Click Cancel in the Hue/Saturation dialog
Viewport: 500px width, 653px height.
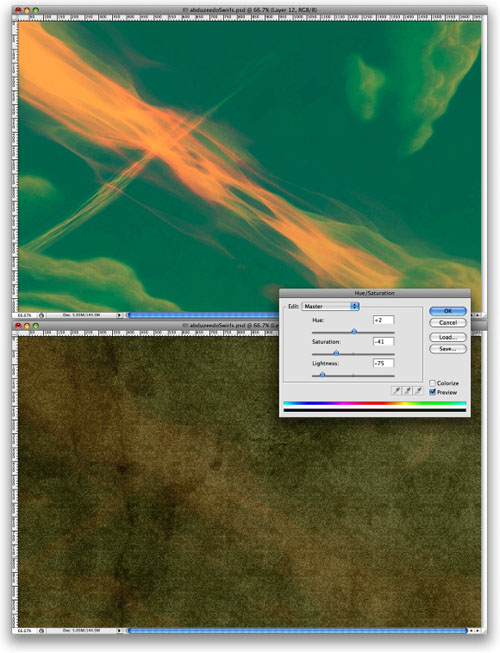(448, 323)
